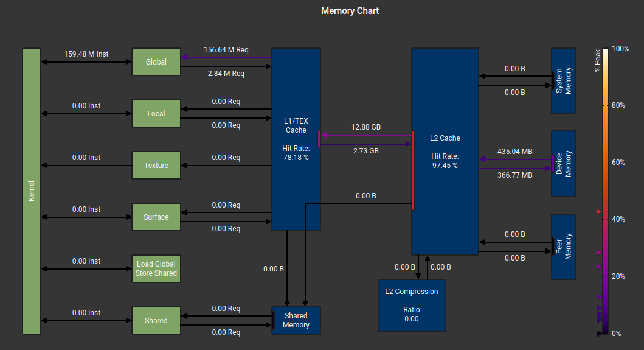Select the System Memory block

[x=564, y=81]
